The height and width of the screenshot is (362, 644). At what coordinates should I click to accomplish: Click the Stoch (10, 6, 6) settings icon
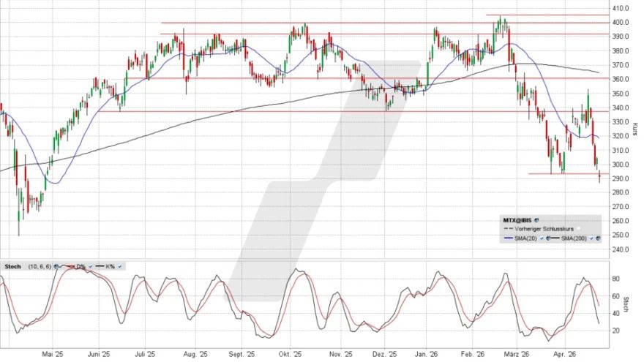56,267
